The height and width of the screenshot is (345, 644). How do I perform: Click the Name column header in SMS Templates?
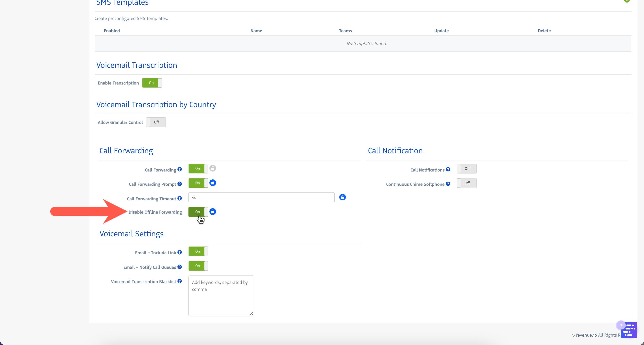pos(256,31)
